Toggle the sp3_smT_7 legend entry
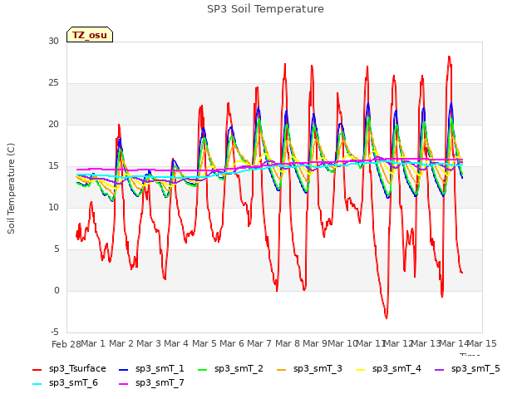Viewport: 532px width, 399px height. click(151, 383)
